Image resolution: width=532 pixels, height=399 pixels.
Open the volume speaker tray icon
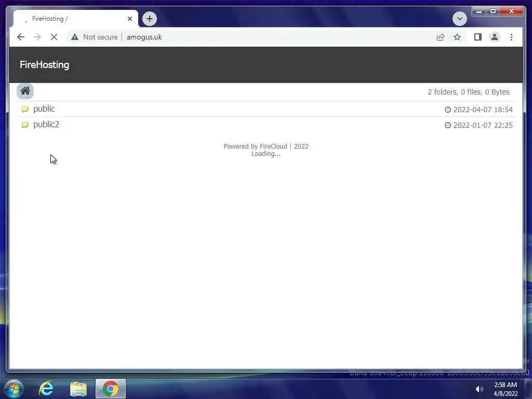tap(479, 389)
